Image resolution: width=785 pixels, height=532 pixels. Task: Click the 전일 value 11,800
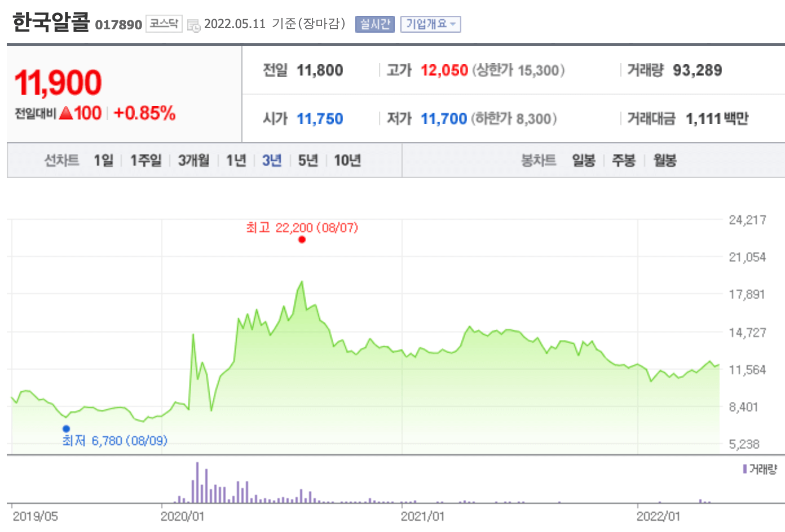click(x=320, y=70)
